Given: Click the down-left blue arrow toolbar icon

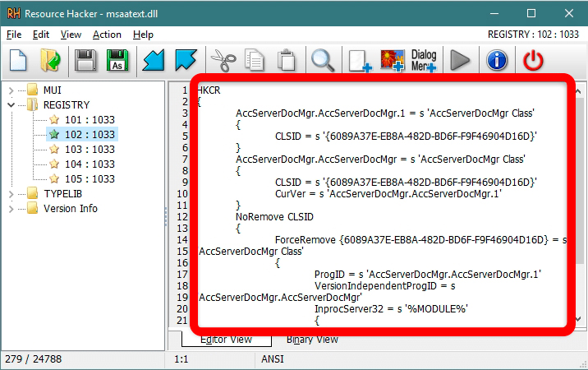Looking at the screenshot, I should [154, 60].
